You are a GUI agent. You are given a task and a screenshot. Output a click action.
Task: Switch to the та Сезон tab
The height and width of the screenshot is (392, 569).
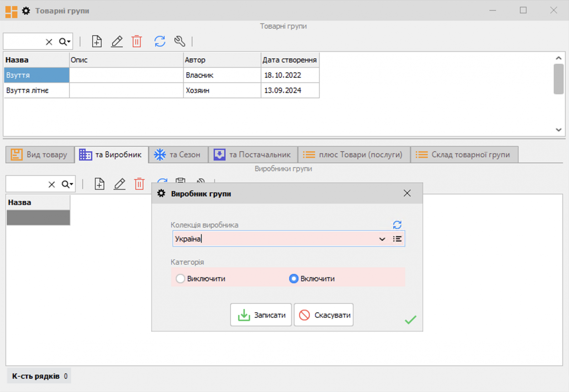(178, 155)
